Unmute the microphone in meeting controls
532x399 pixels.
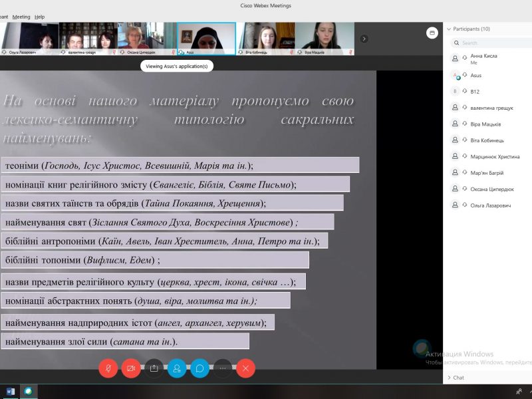coord(108,368)
